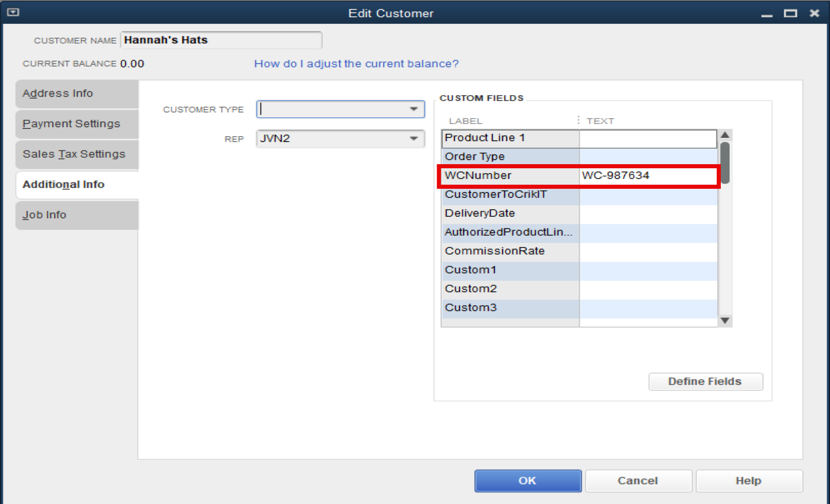Click the Define Fields button
Image resolution: width=830 pixels, height=504 pixels.
[705, 382]
